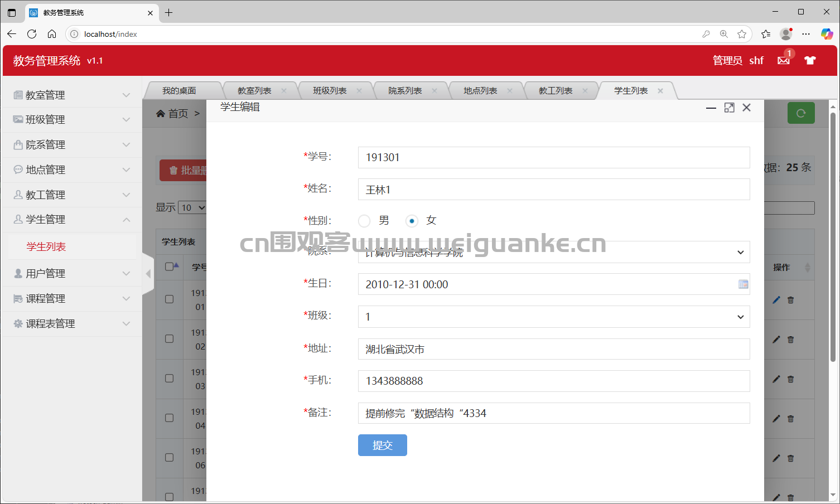Click edit pencil in the 19106 row
Screen dimensions: 840x504
tap(776, 458)
